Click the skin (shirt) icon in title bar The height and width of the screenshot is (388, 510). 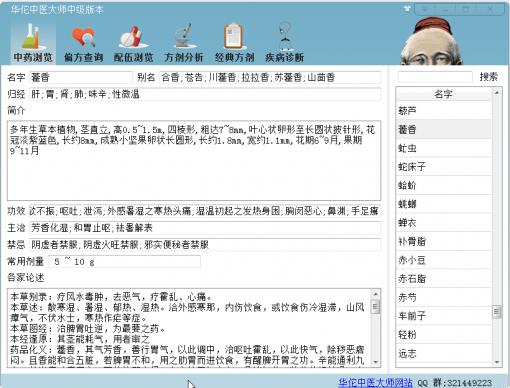pyautogui.click(x=407, y=9)
